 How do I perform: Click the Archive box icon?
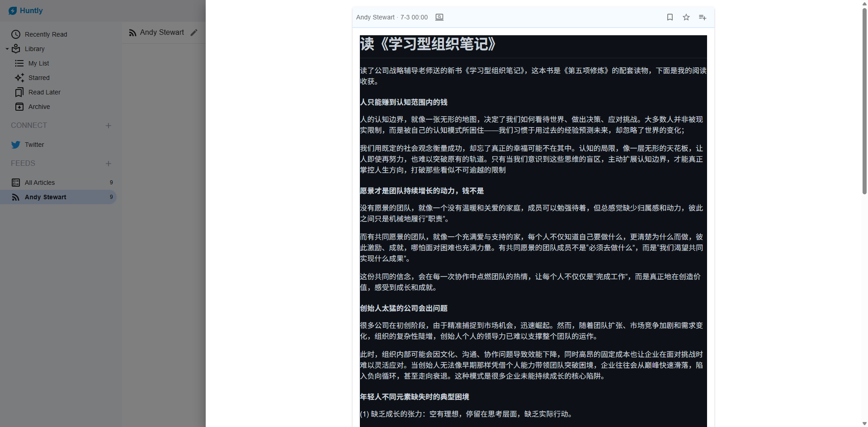pos(19,107)
